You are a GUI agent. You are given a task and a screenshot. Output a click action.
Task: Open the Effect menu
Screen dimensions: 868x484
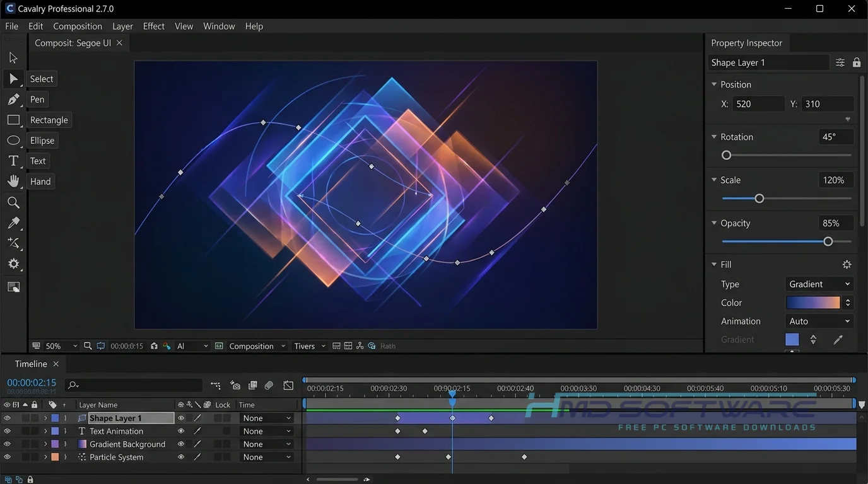pyautogui.click(x=153, y=26)
